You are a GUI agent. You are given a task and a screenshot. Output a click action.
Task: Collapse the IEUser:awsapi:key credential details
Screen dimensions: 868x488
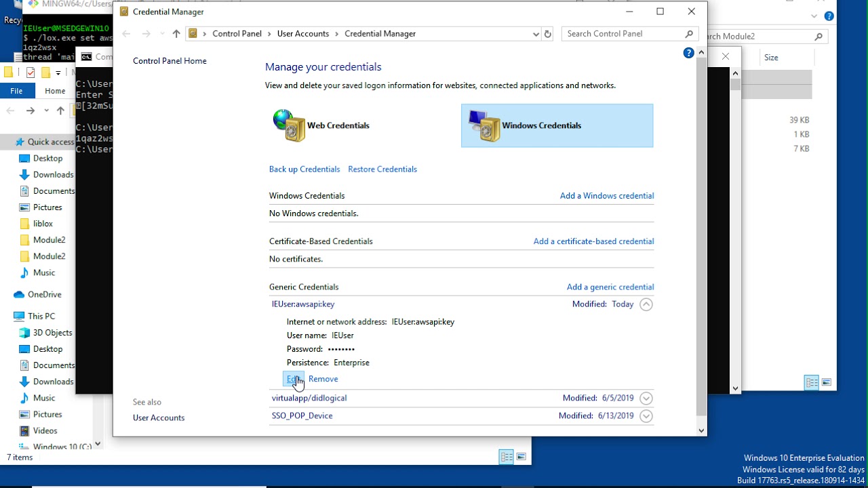point(646,304)
